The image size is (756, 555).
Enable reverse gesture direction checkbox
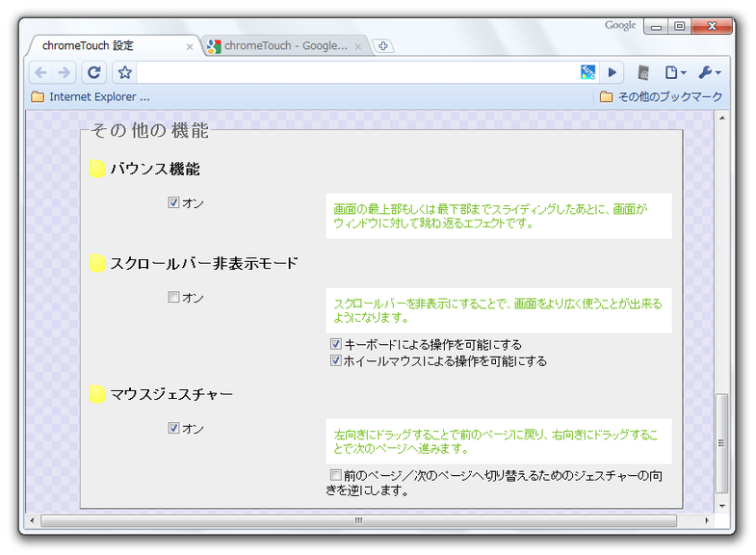pos(336,475)
